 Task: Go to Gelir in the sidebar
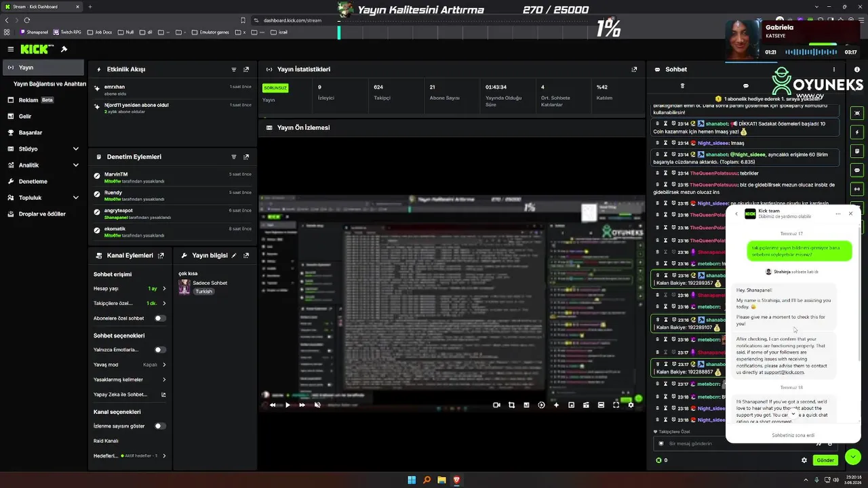click(x=43, y=116)
